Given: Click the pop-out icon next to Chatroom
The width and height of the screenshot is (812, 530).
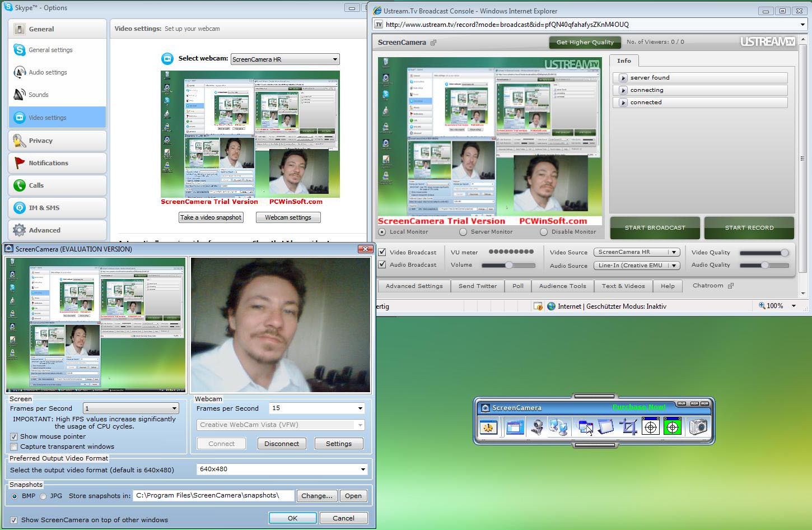Looking at the screenshot, I should click(x=730, y=286).
